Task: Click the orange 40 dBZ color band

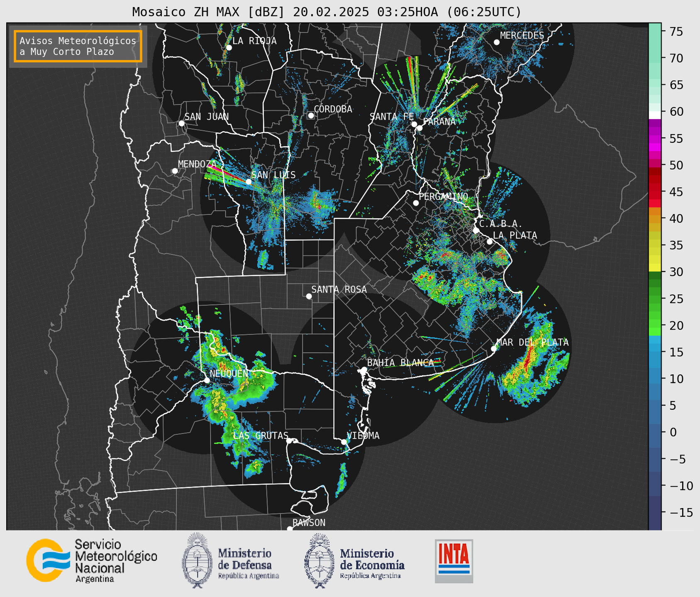Action: pos(655,218)
